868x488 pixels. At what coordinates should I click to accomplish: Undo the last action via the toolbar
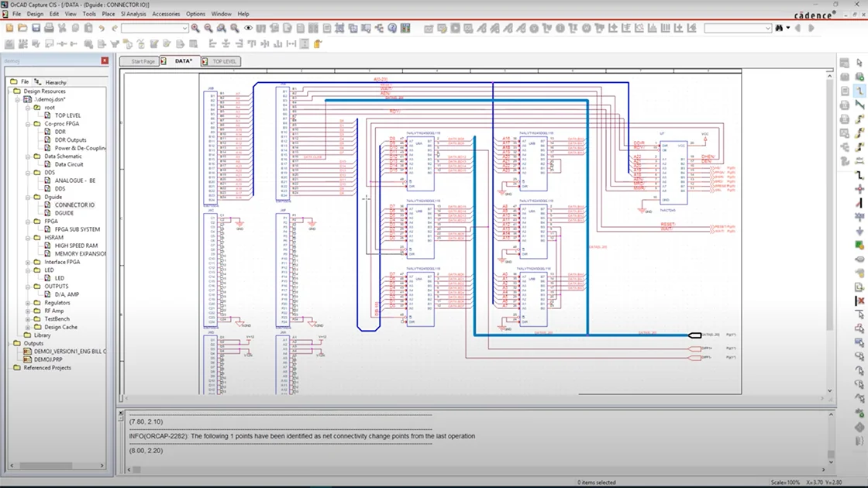[102, 29]
